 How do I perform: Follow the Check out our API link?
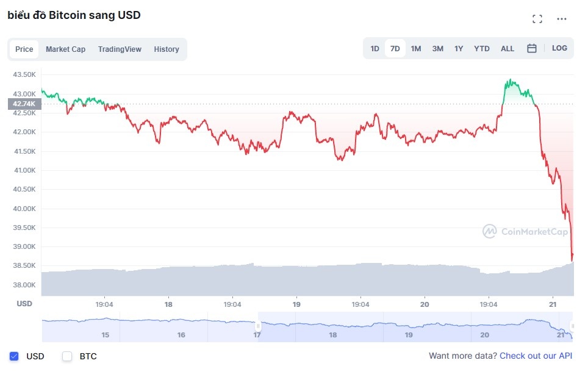coord(536,356)
